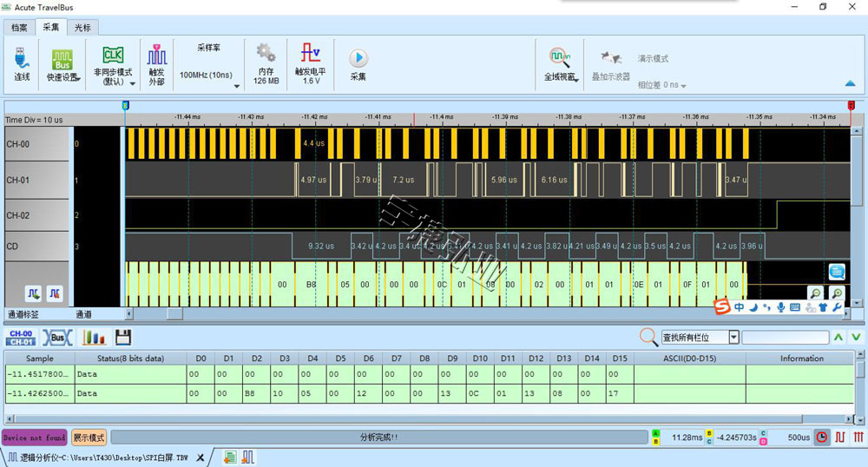Click the Sogou IME microphone icon
This screenshot has width=868, height=467.
pyautogui.click(x=780, y=307)
